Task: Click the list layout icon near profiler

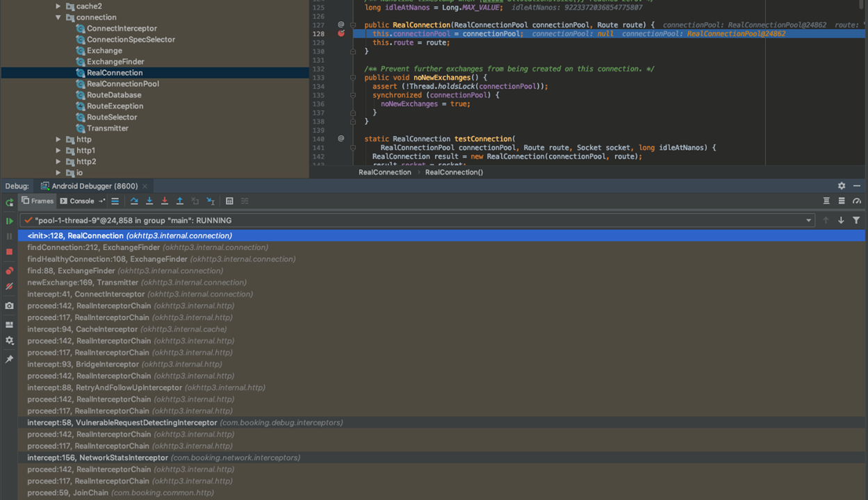Action: click(x=842, y=201)
